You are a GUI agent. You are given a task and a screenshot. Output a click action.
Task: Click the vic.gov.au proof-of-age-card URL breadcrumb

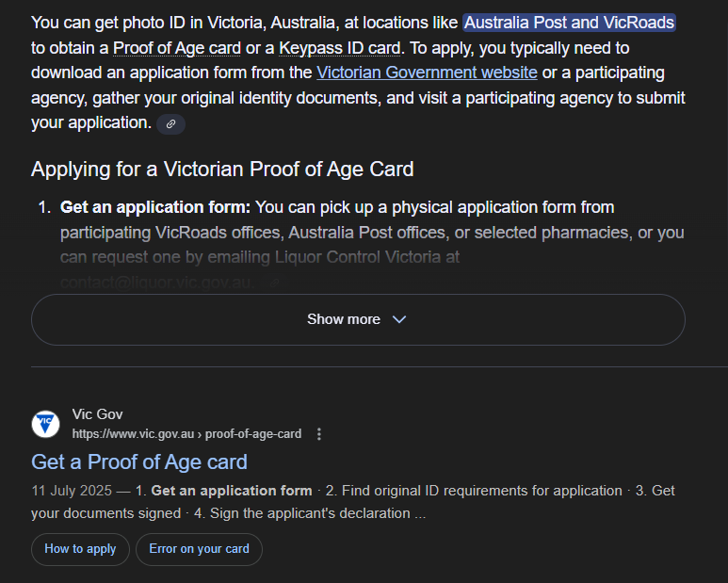pyautogui.click(x=186, y=434)
